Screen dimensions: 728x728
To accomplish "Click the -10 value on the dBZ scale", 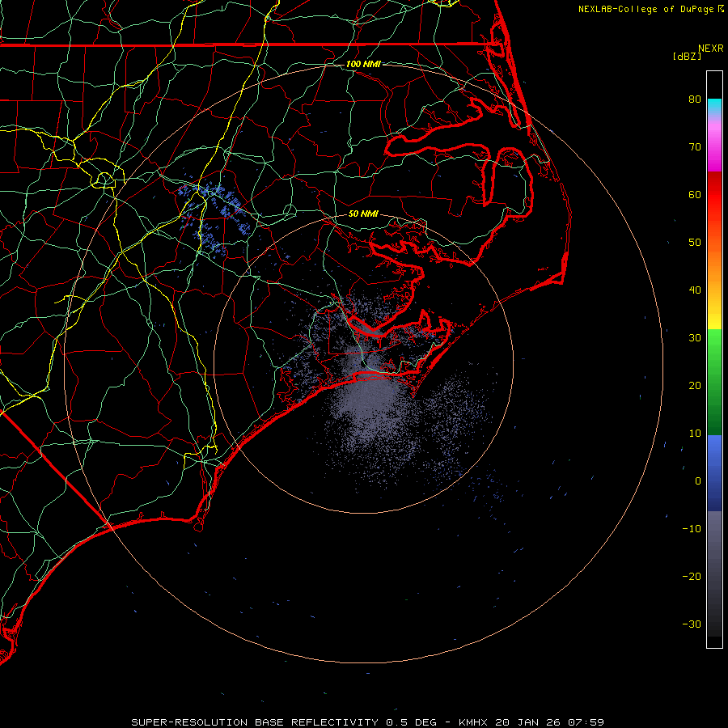I will pos(692,528).
